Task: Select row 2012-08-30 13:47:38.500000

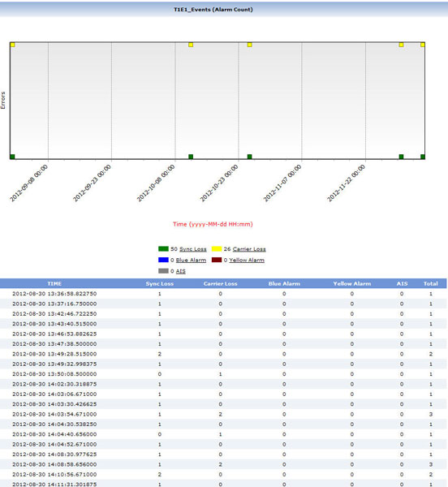Action: pyautogui.click(x=223, y=344)
